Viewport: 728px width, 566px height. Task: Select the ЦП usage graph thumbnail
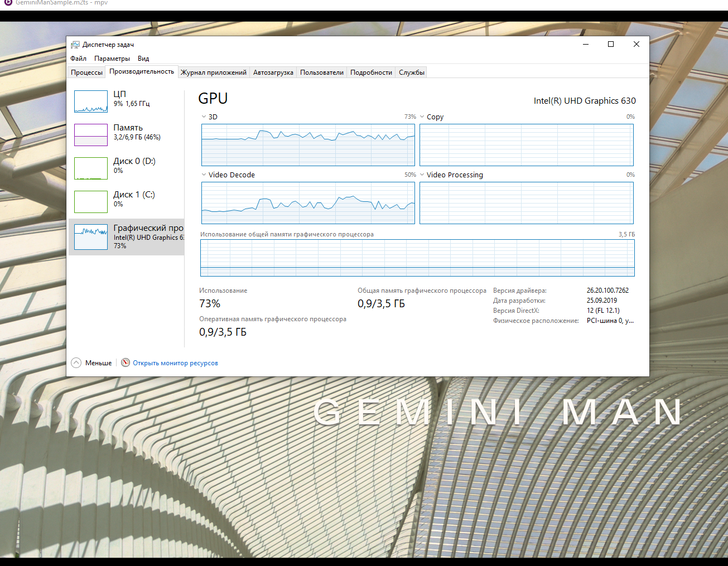point(91,101)
